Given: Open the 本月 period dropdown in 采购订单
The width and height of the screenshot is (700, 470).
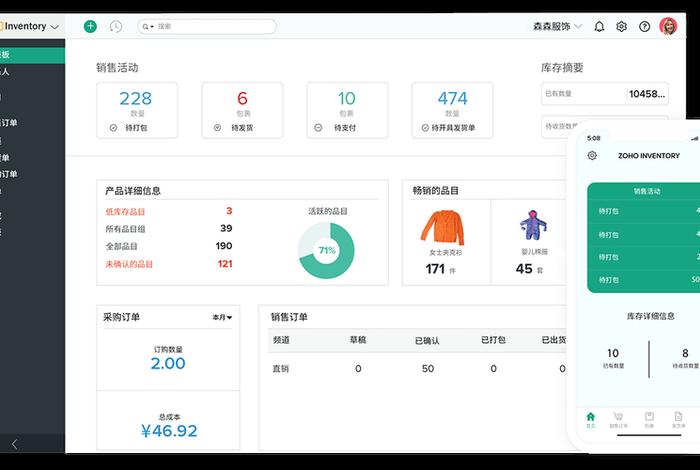Looking at the screenshot, I should 222,317.
